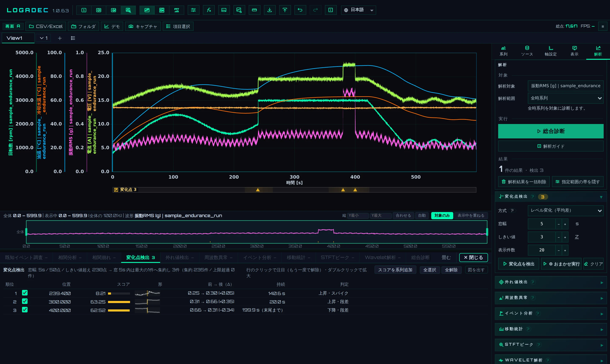Run the 総合診断 button
The height and width of the screenshot is (364, 610).
coord(551,131)
